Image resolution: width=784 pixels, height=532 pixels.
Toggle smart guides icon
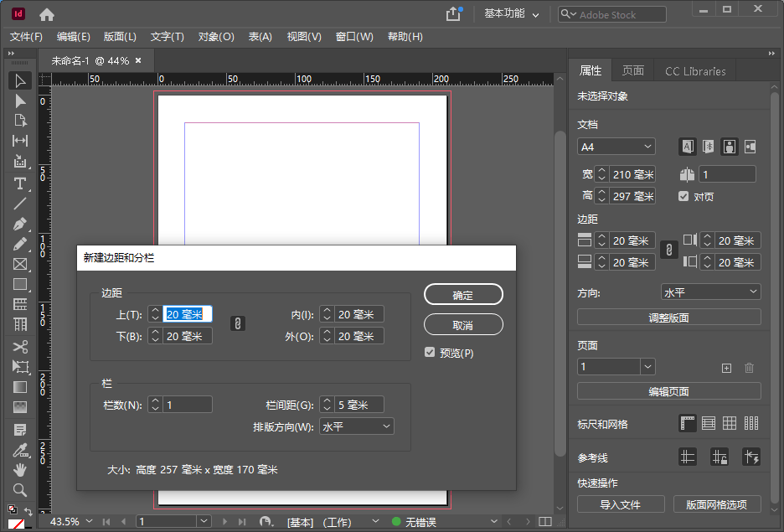point(751,457)
